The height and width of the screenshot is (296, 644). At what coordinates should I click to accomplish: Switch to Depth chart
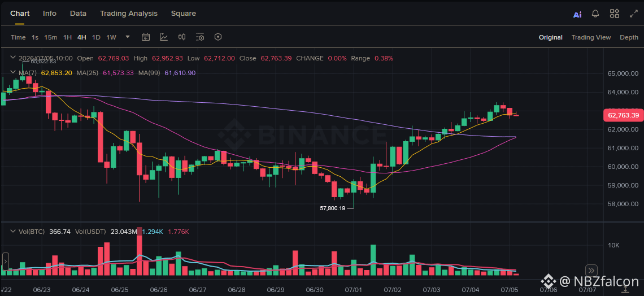pyautogui.click(x=629, y=37)
